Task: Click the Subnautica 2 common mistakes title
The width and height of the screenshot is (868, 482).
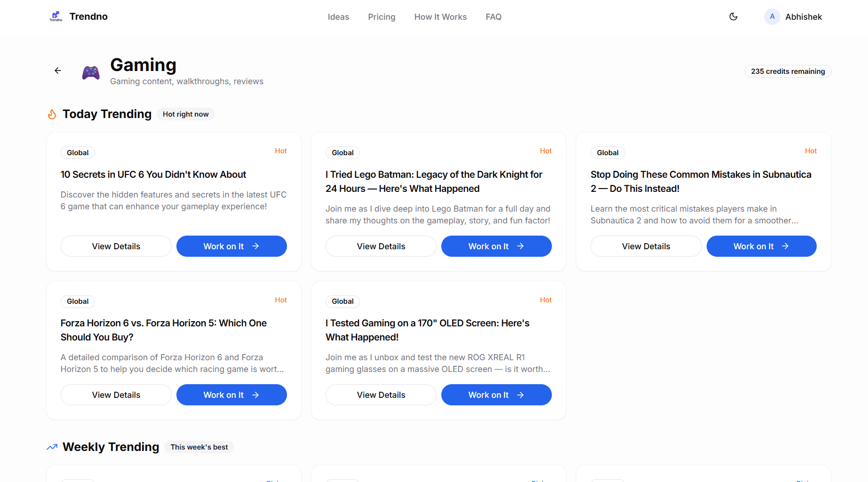Action: [701, 182]
